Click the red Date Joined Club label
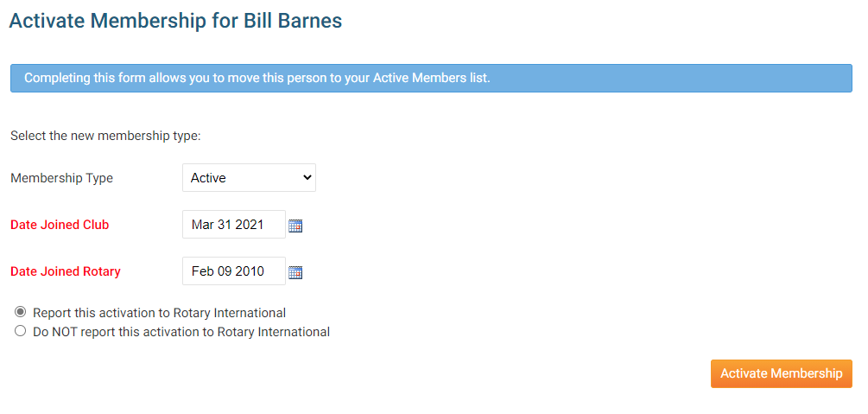This screenshot has height=414, width=868. click(60, 225)
